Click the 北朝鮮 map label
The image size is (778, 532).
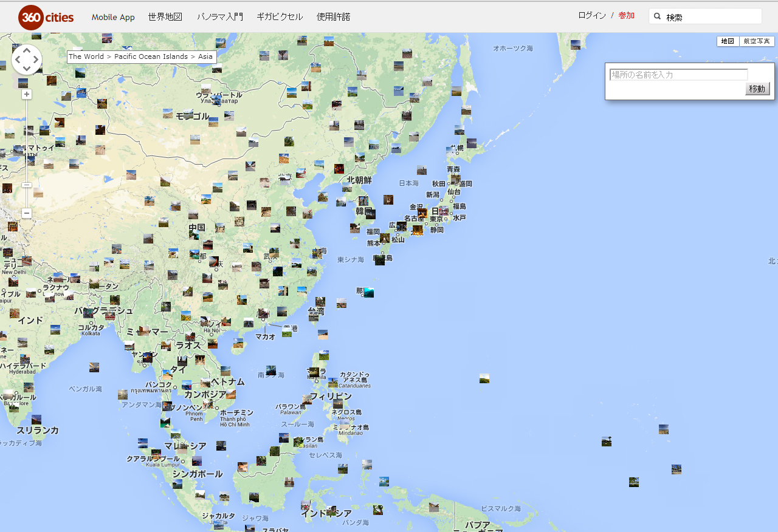point(359,180)
